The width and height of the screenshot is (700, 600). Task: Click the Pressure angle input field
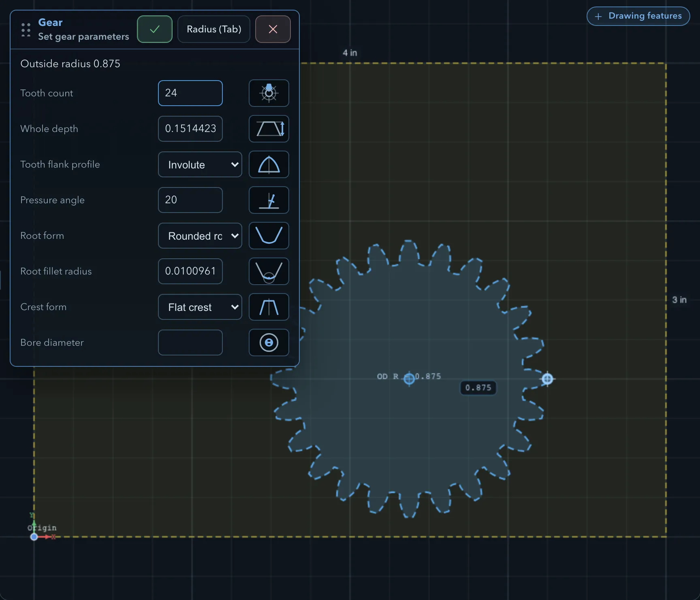pyautogui.click(x=190, y=200)
